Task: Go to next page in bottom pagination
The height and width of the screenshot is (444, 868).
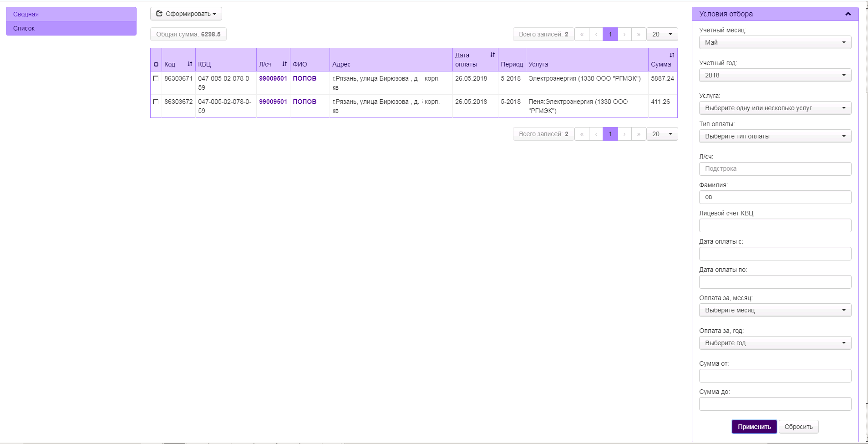Action: click(624, 134)
